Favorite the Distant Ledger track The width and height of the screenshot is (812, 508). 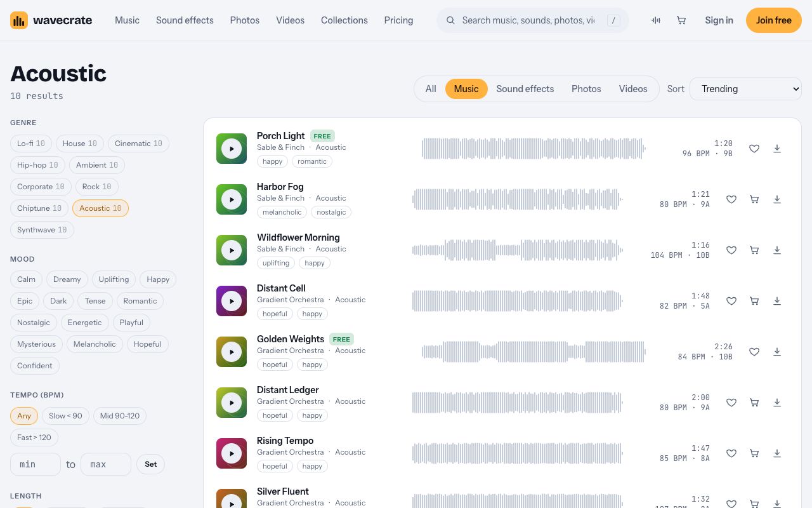731,403
